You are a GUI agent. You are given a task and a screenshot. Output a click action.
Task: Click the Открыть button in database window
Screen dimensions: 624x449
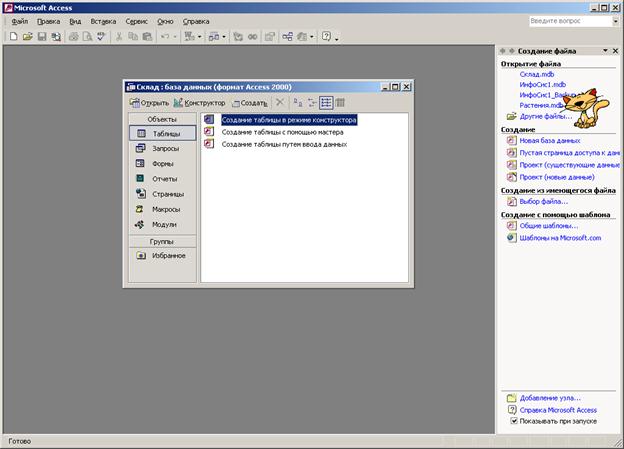point(149,103)
